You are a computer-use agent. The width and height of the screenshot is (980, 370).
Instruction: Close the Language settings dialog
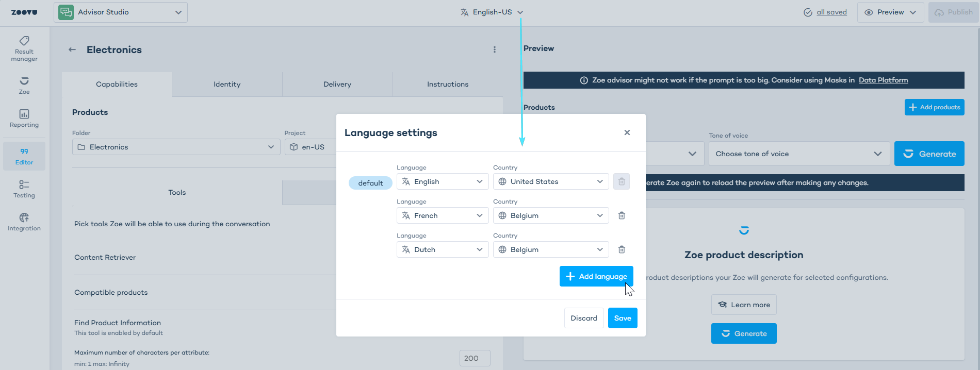click(x=627, y=132)
